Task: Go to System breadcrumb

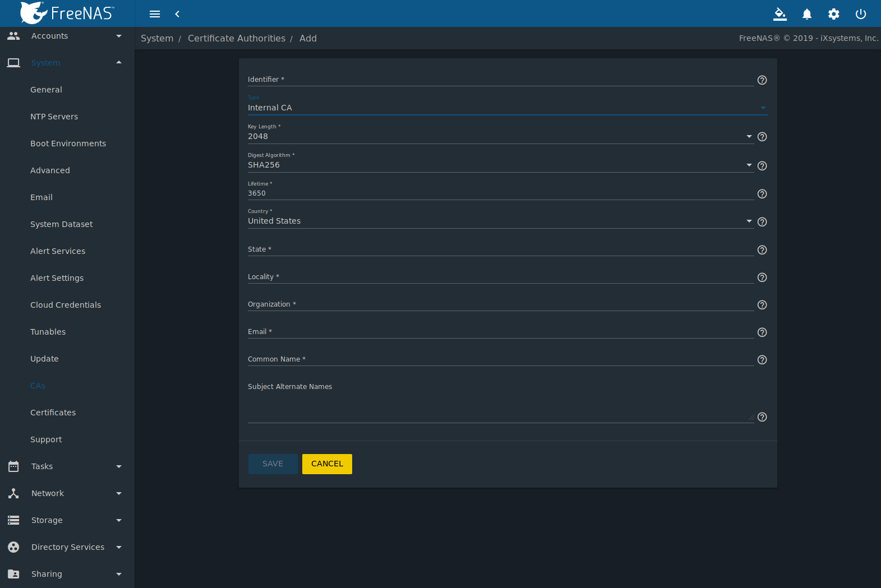Action: tap(157, 38)
